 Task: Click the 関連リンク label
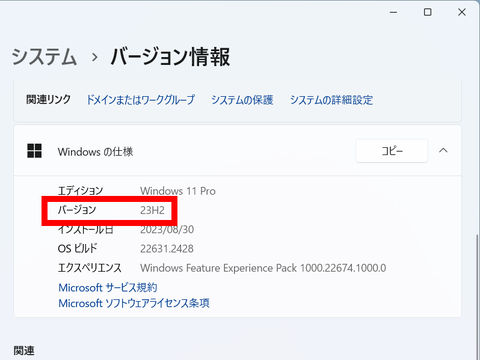tap(48, 99)
